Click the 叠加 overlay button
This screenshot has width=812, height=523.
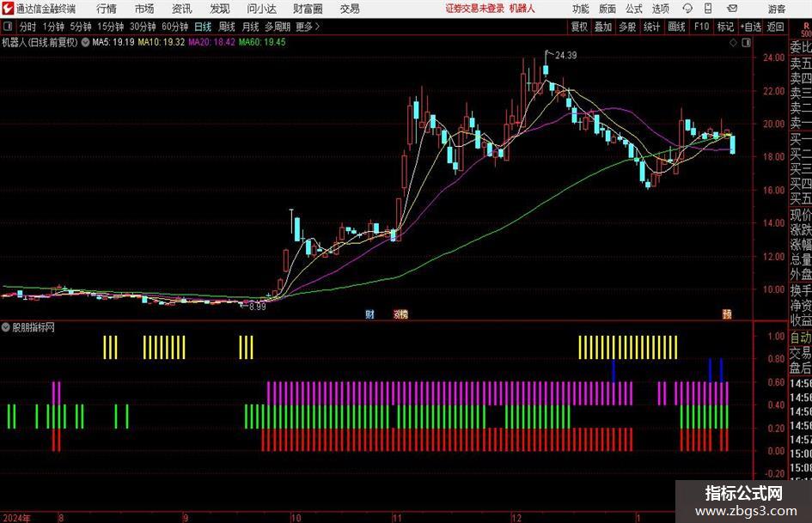tap(603, 27)
